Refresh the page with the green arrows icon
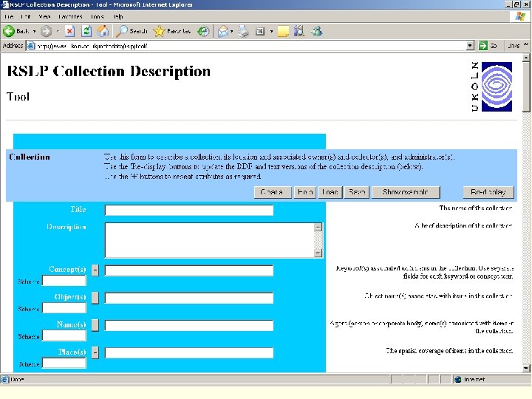The image size is (532, 399). pos(86,31)
